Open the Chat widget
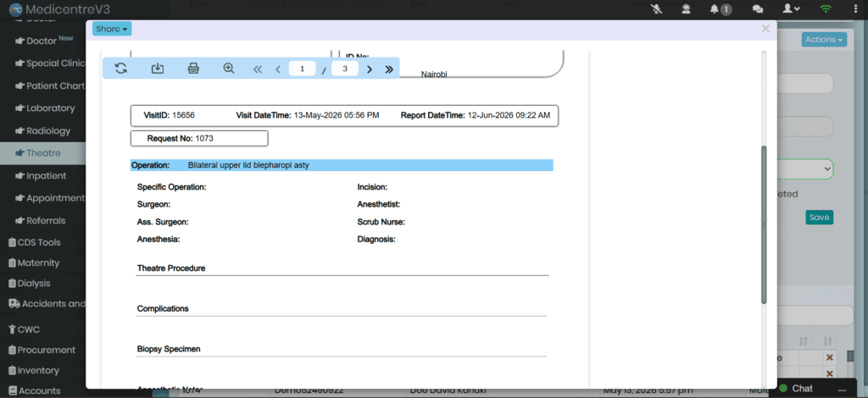 pos(803,389)
